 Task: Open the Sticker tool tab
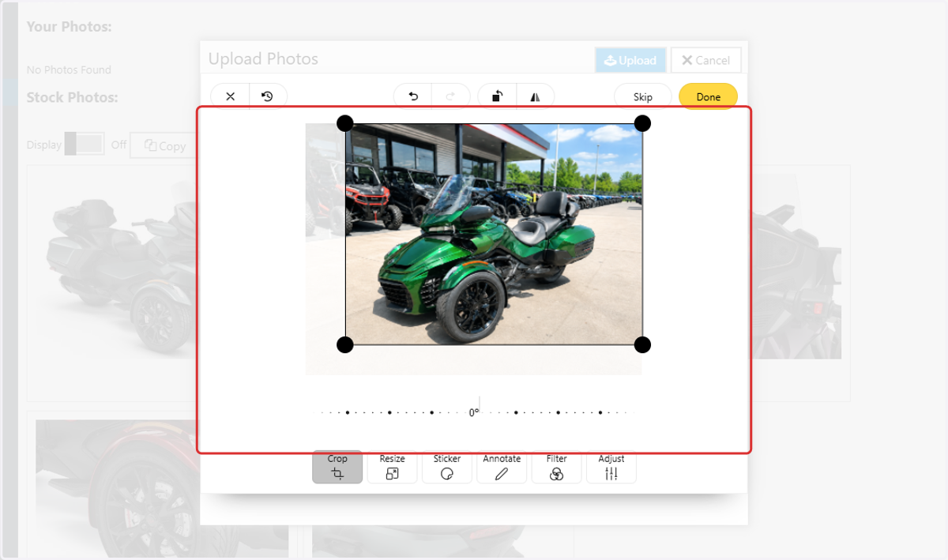pos(447,467)
